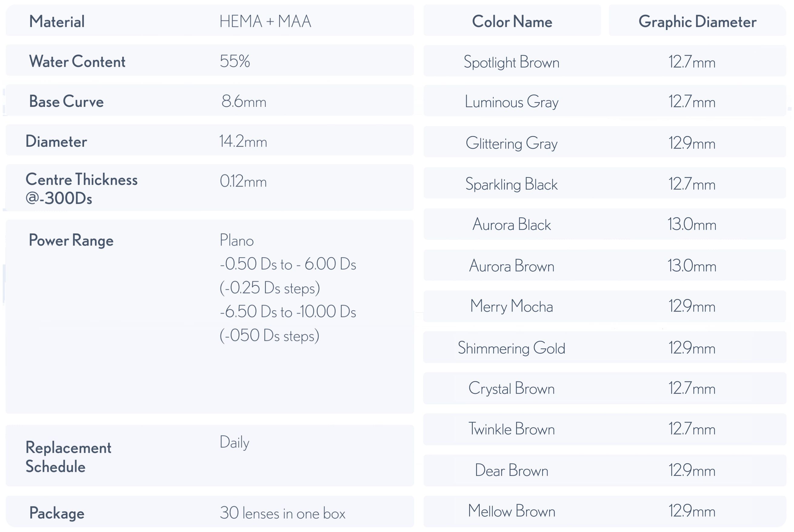The height and width of the screenshot is (532, 794).
Task: Select the Aurora Black color name
Action: [x=511, y=225]
